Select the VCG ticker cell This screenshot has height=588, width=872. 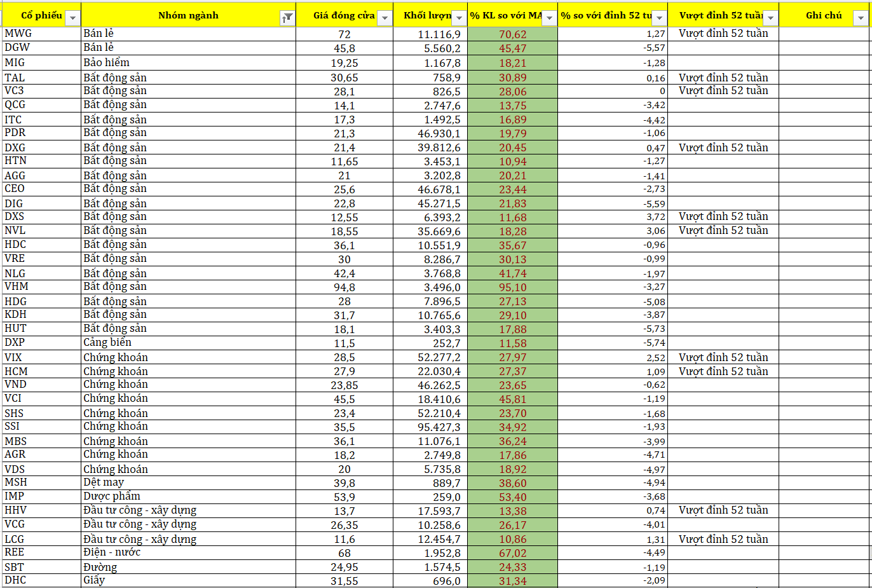pyautogui.click(x=41, y=524)
